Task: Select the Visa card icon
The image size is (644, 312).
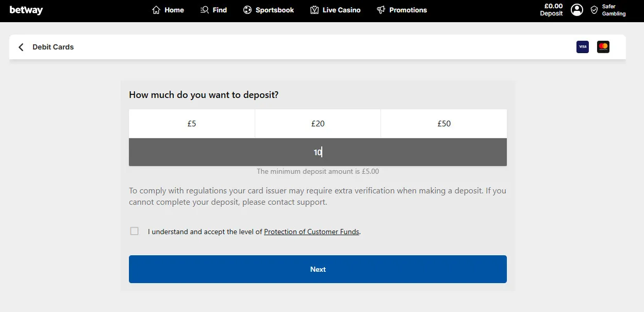Action: pyautogui.click(x=582, y=46)
